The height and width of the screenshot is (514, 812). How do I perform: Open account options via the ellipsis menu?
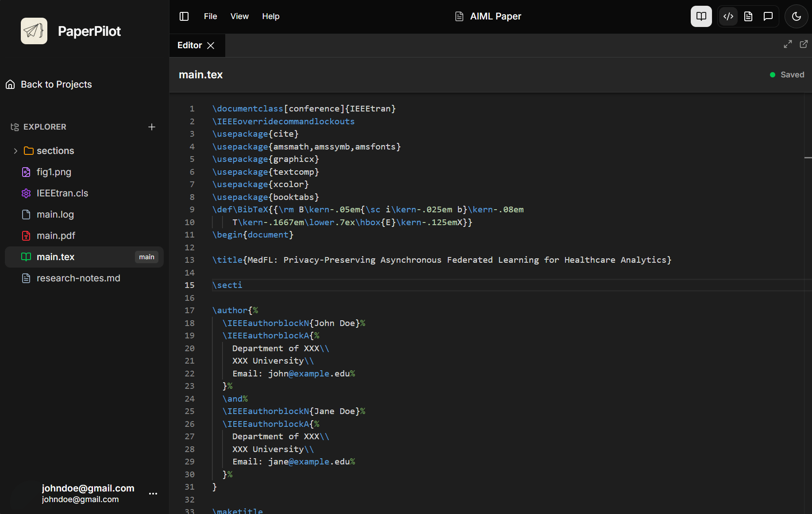click(153, 494)
